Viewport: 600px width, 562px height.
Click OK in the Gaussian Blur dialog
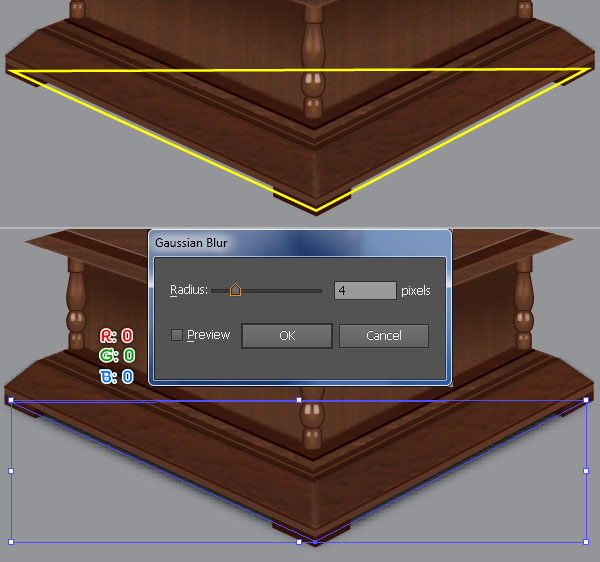pyautogui.click(x=287, y=336)
